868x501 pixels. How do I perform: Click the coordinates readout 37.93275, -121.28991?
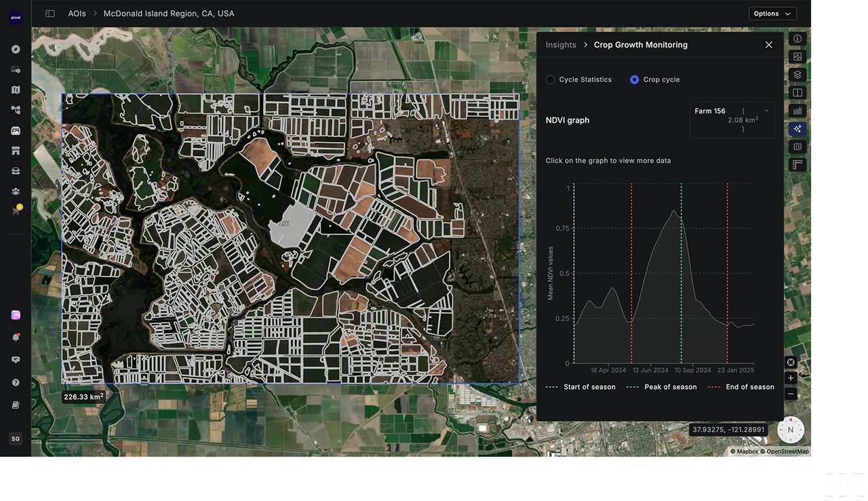coord(728,430)
